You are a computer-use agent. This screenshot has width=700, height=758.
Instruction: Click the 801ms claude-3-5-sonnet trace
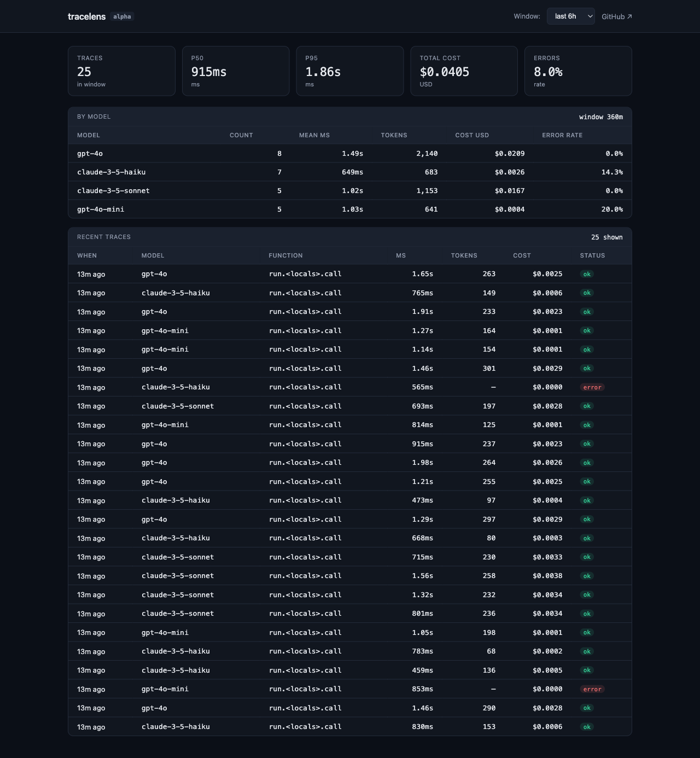click(x=350, y=614)
